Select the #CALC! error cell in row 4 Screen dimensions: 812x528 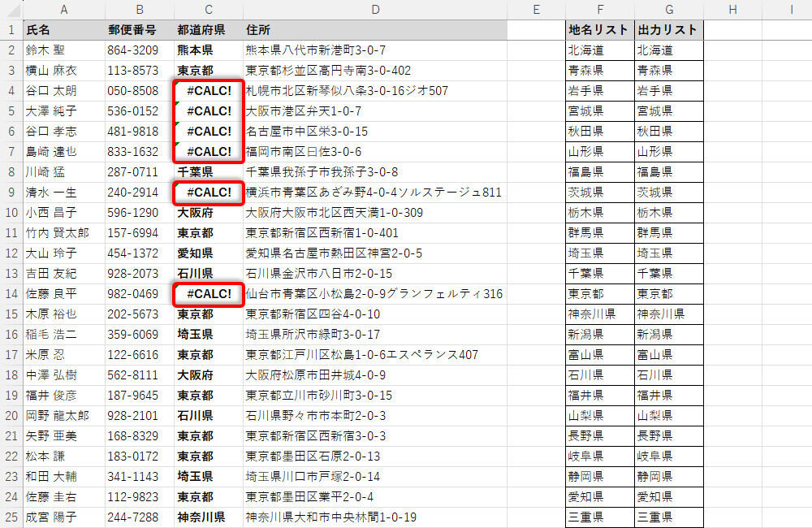[x=208, y=91]
